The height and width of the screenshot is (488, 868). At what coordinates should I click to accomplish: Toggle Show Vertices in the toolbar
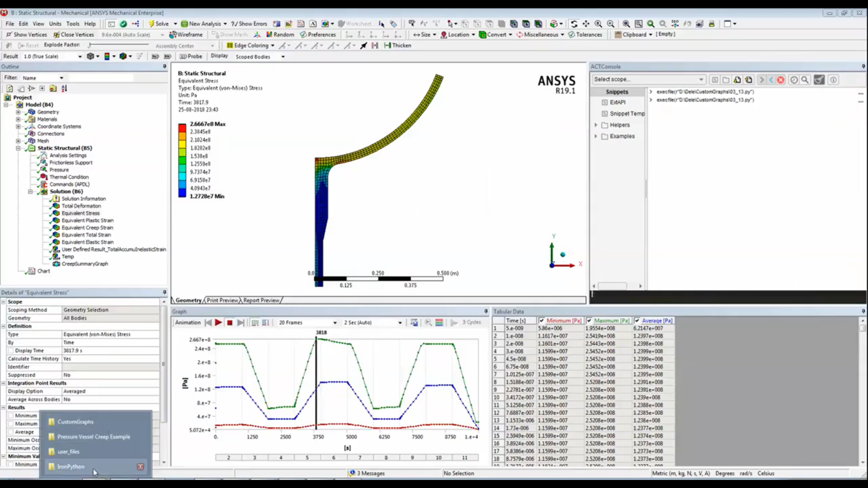[x=26, y=35]
